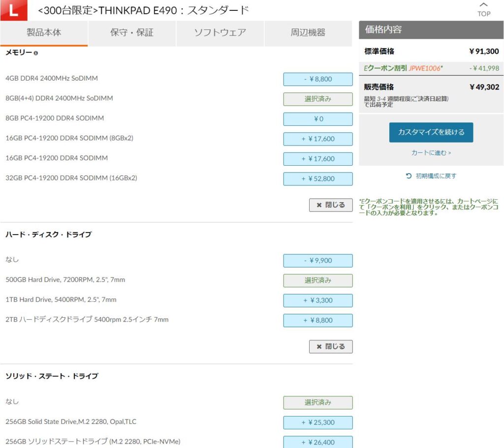Jump to TOP with the arrow icon
The width and height of the screenshot is (504, 448).
coord(484,9)
